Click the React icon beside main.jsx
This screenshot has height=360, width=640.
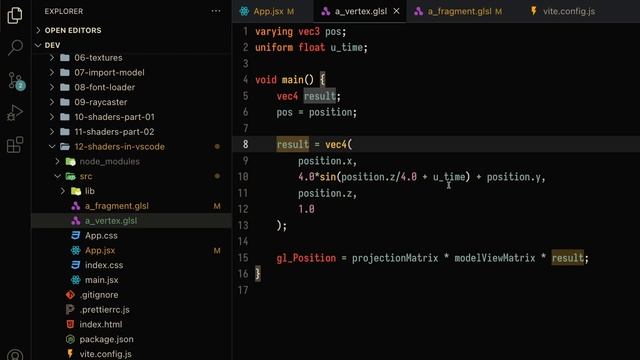click(76, 280)
